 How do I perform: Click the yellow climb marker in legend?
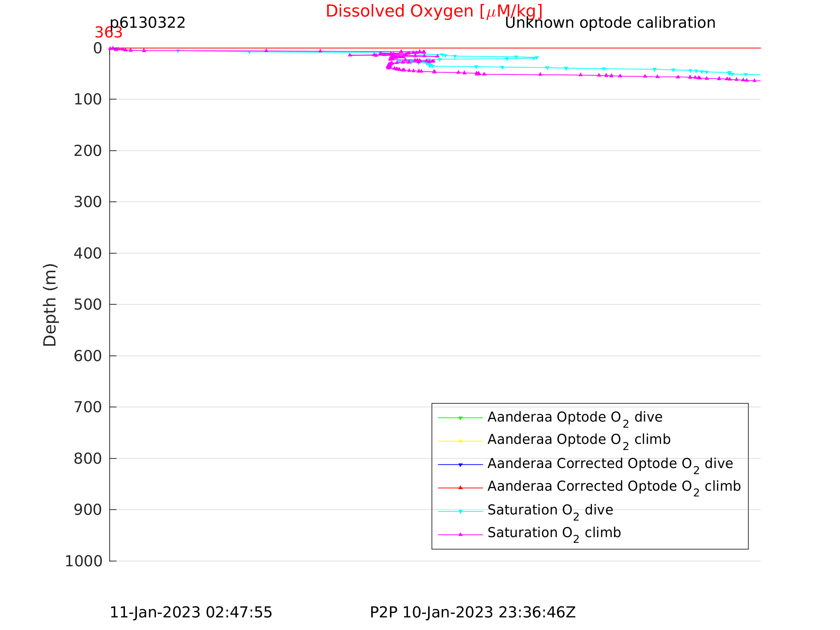(x=460, y=441)
